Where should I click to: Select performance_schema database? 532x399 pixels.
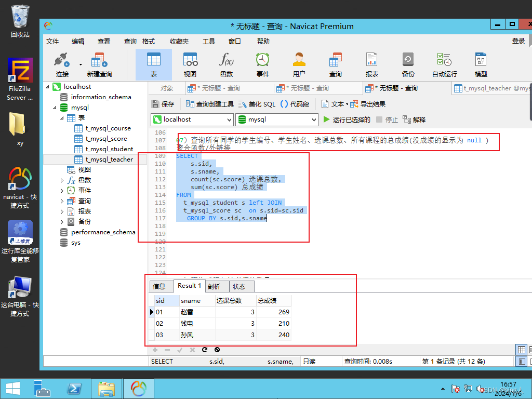click(98, 232)
